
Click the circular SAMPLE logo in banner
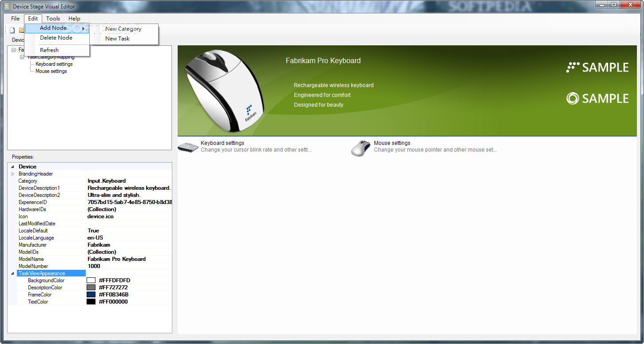pyautogui.click(x=597, y=98)
